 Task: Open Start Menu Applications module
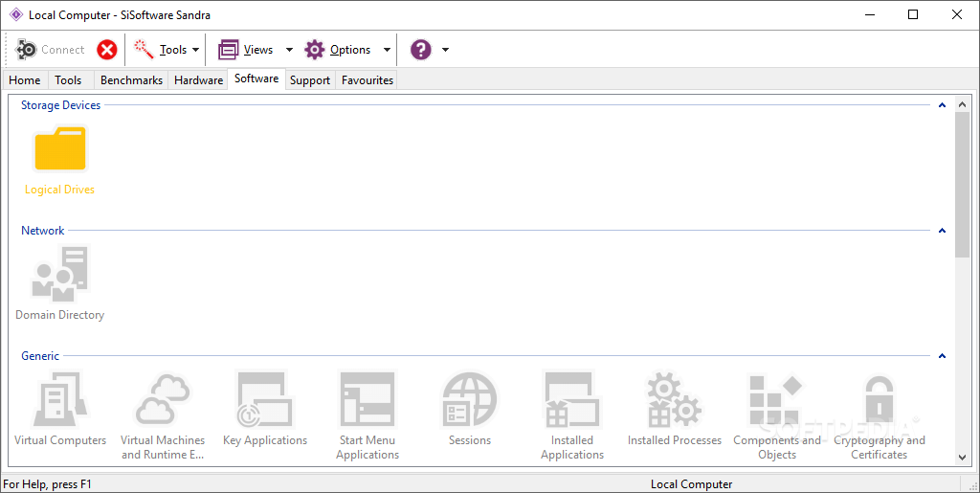[367, 416]
